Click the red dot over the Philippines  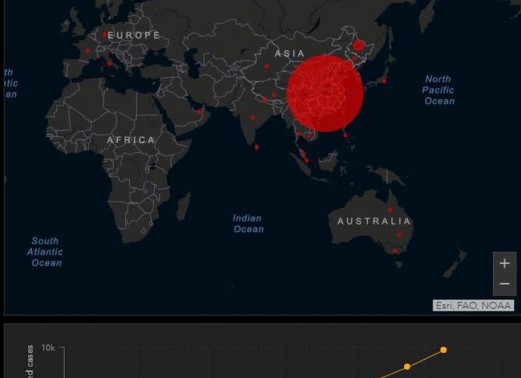pos(346,135)
